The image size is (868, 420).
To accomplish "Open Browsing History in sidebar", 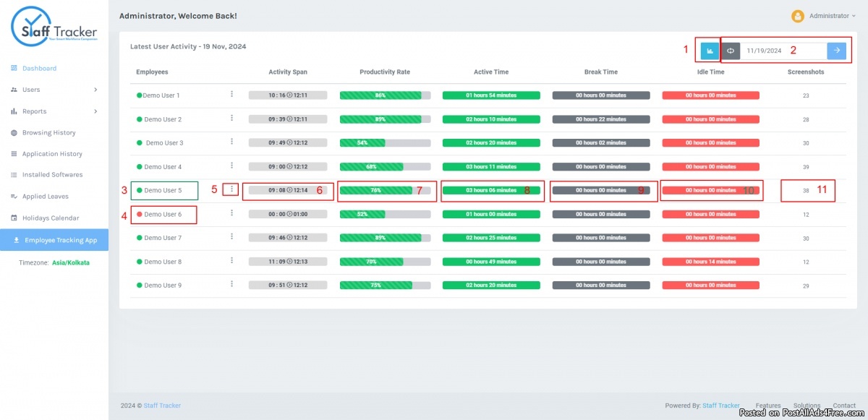I will pos(48,133).
